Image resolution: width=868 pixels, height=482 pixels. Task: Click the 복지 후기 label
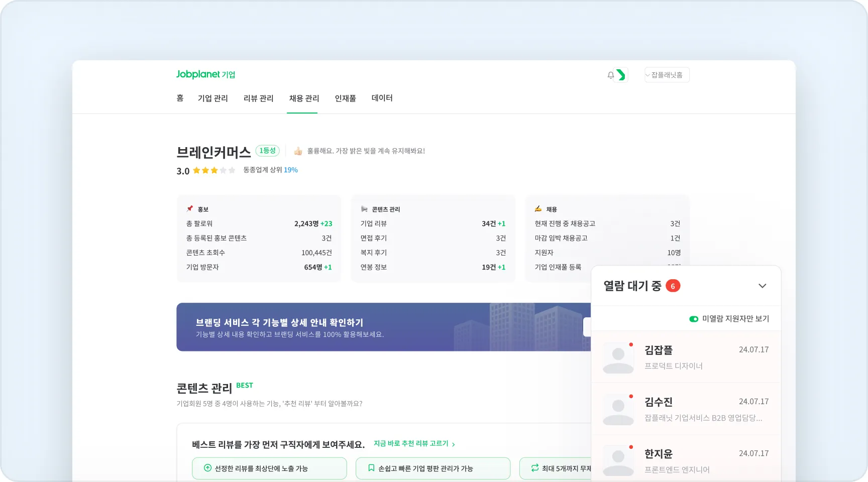coord(374,253)
